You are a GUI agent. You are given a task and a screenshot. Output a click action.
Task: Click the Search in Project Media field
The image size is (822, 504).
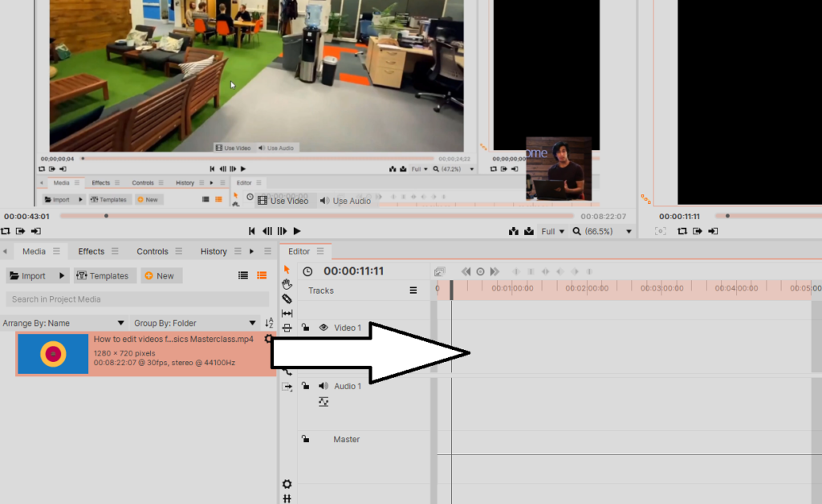click(137, 299)
